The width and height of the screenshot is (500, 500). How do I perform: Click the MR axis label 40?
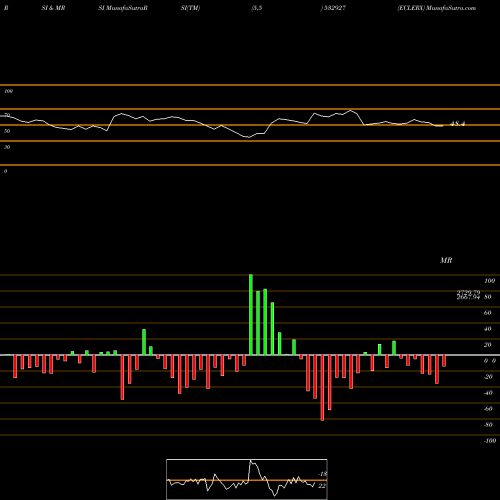(x=487, y=329)
